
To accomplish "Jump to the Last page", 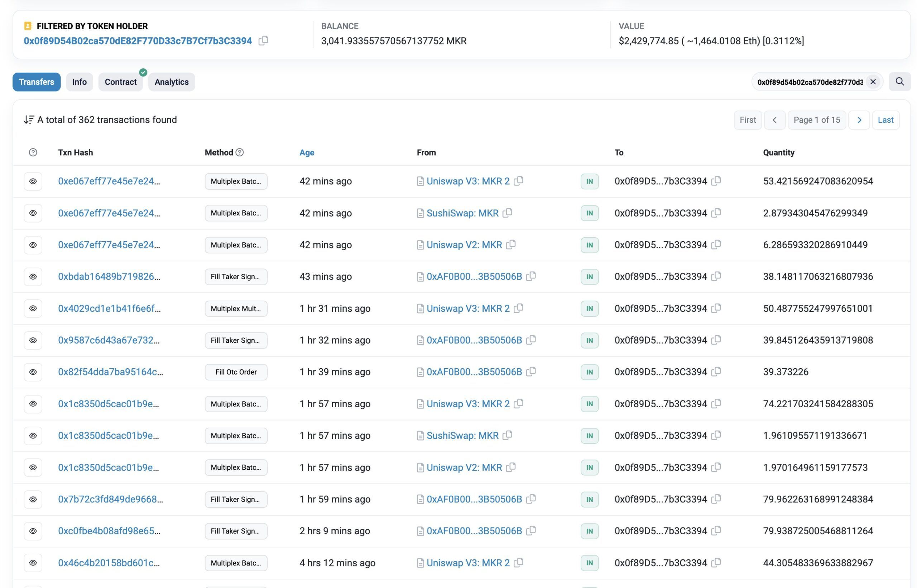I will click(885, 120).
